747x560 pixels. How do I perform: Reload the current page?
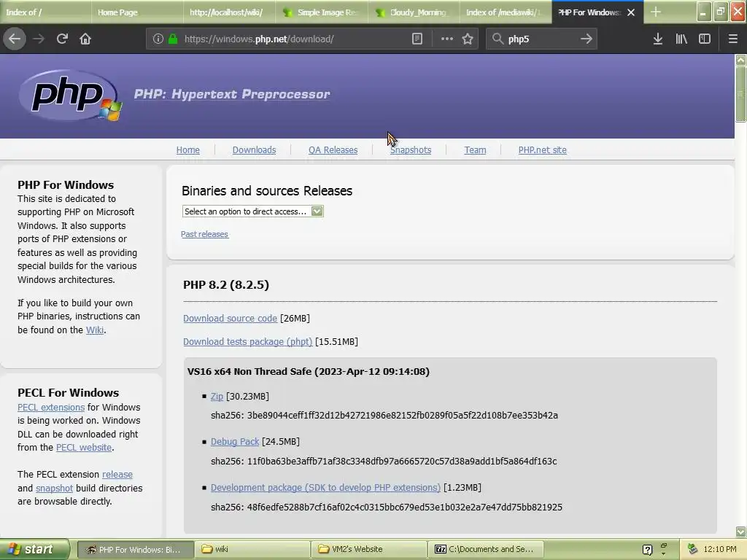pos(62,39)
